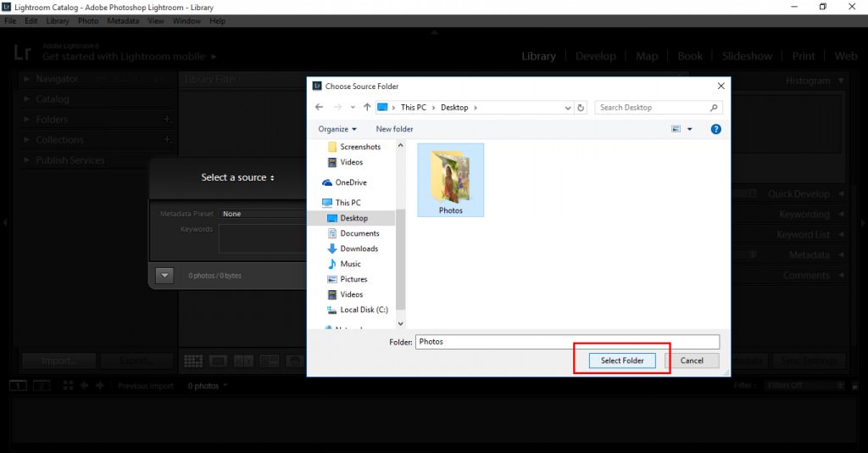Screen dimensions: 868x453
Task: Select Videos under Screenshots in tree
Action: (352, 162)
